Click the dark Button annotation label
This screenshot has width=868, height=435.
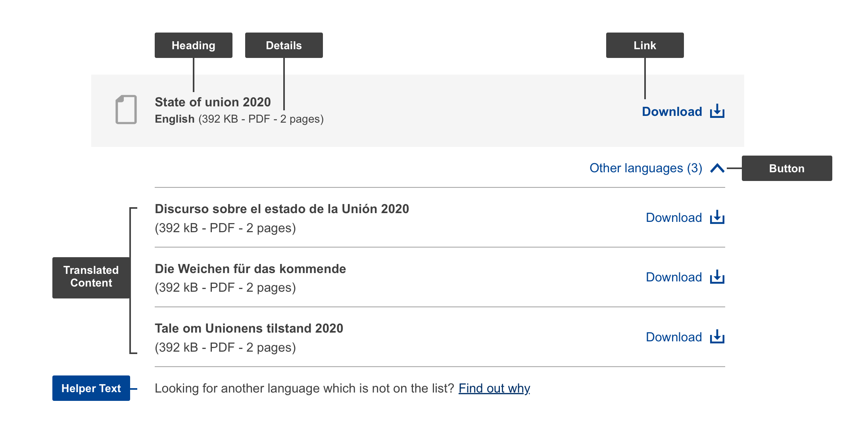787,168
